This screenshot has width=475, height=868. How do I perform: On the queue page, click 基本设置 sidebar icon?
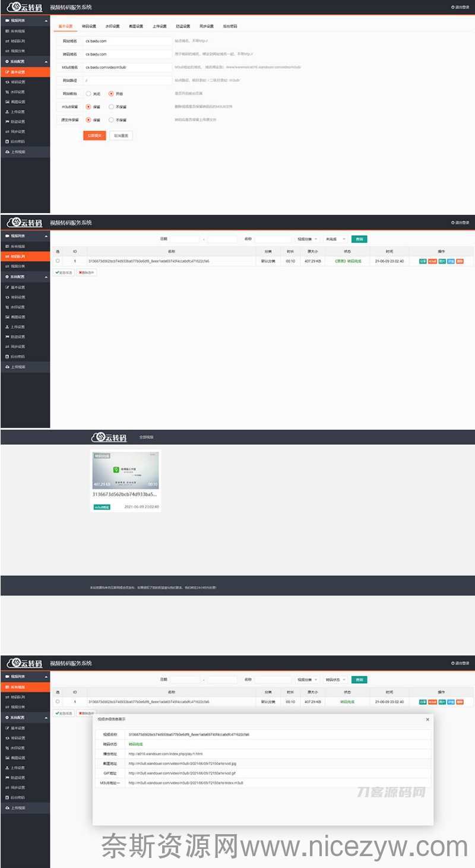7,287
